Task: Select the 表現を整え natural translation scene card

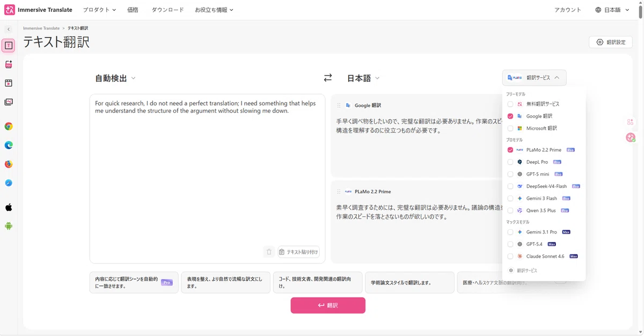Action: [x=225, y=282]
